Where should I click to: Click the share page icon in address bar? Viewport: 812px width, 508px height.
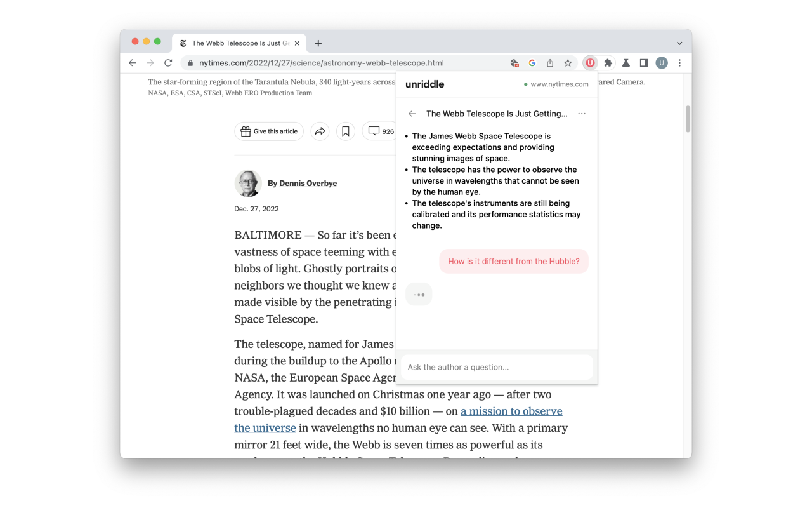[x=550, y=63]
